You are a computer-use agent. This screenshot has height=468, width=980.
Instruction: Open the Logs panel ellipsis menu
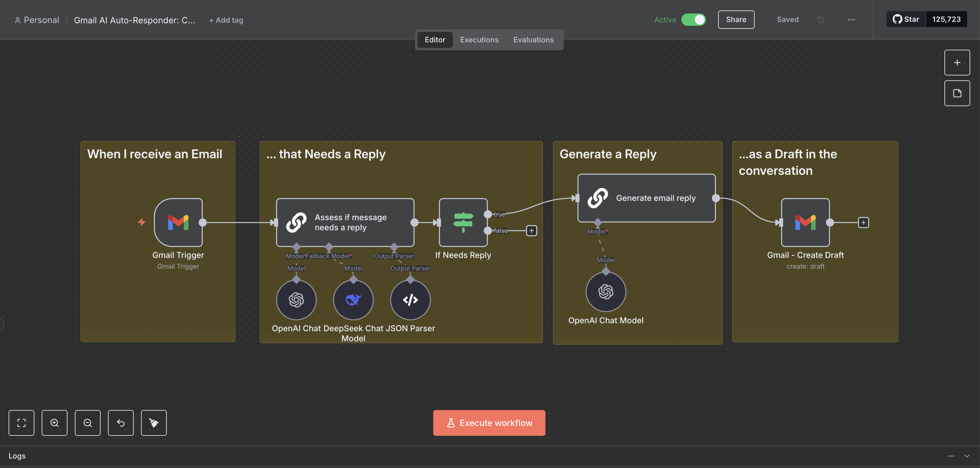[x=951, y=456]
